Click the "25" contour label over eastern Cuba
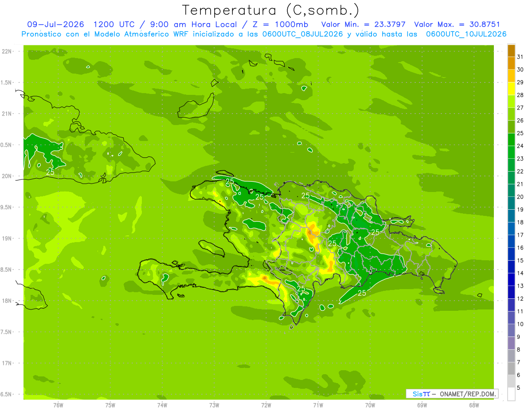Screen dimensions: 532x411 point(50,172)
